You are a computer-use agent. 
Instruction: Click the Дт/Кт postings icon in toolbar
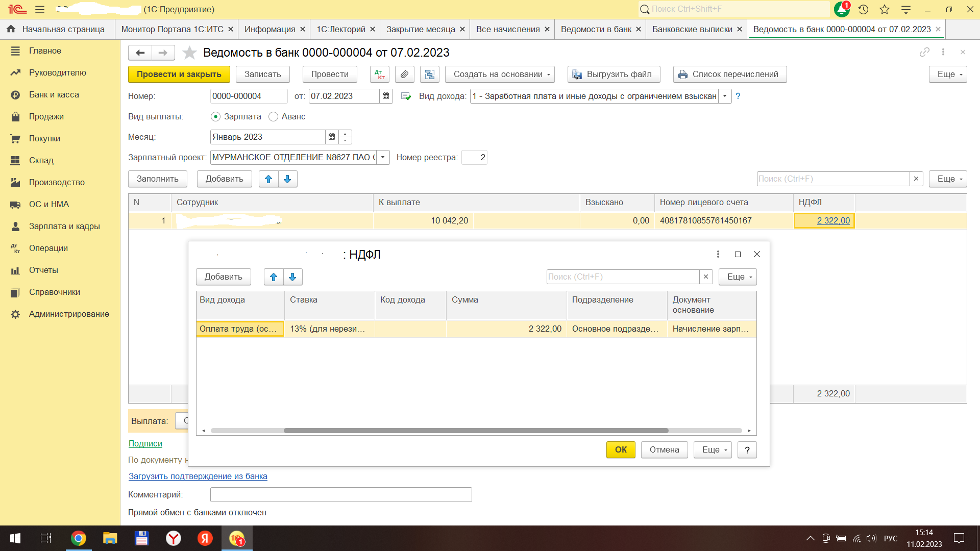coord(379,74)
